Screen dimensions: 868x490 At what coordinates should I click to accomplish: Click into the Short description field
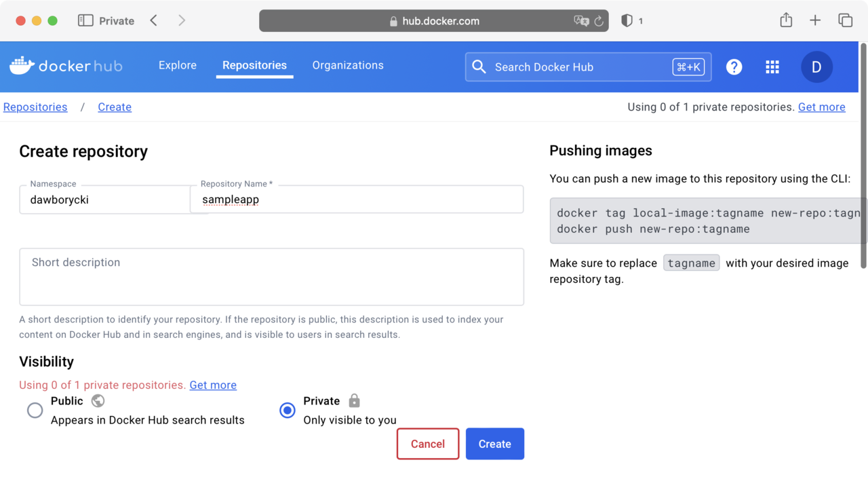271,277
